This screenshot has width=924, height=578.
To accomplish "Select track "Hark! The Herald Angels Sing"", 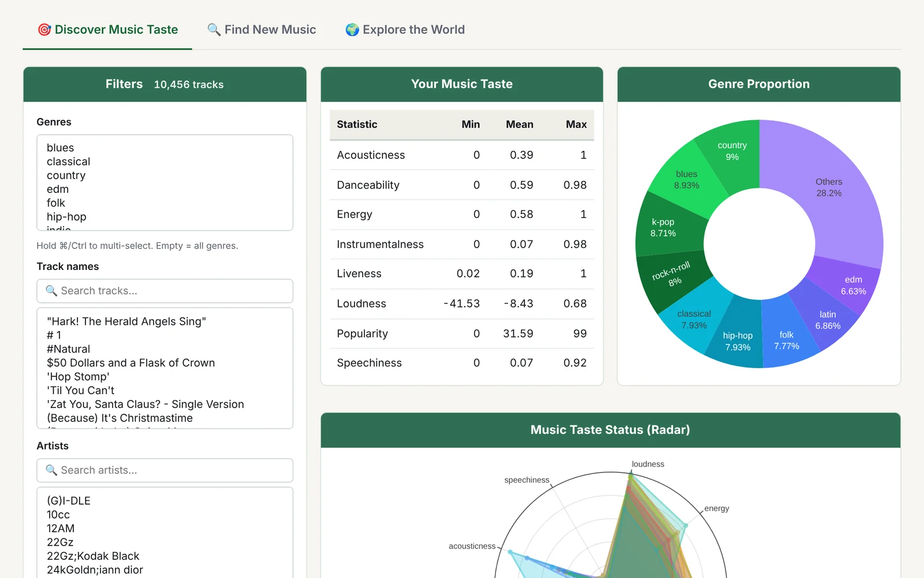I will tap(165, 321).
